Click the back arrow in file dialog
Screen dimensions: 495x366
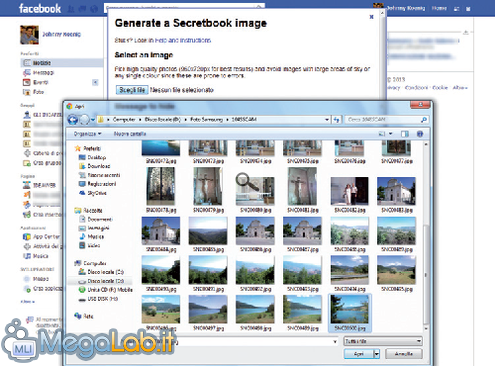tap(73, 119)
